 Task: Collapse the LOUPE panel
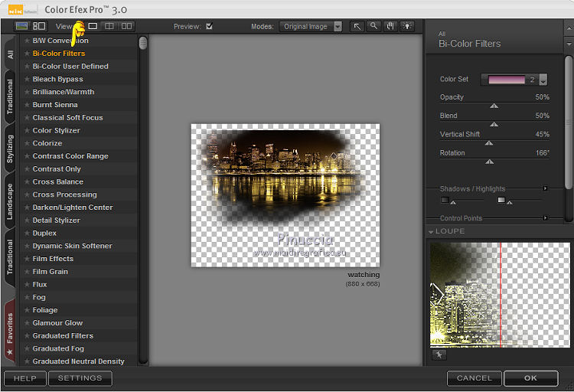(431, 231)
